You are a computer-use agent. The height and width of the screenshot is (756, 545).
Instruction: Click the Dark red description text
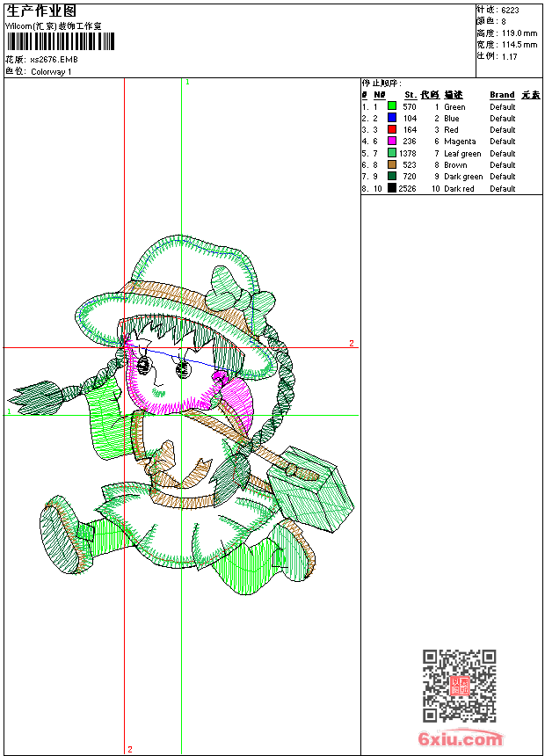[x=459, y=188]
